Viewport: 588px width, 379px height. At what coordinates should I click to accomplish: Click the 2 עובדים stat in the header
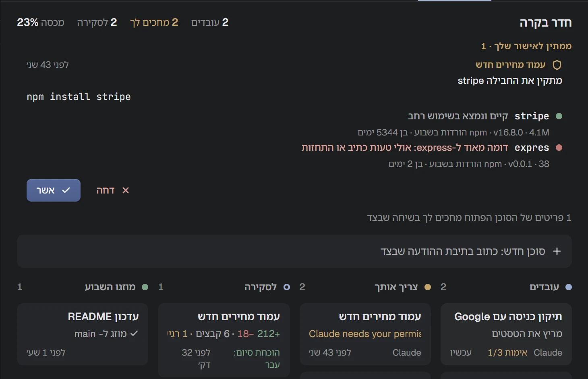coord(210,22)
